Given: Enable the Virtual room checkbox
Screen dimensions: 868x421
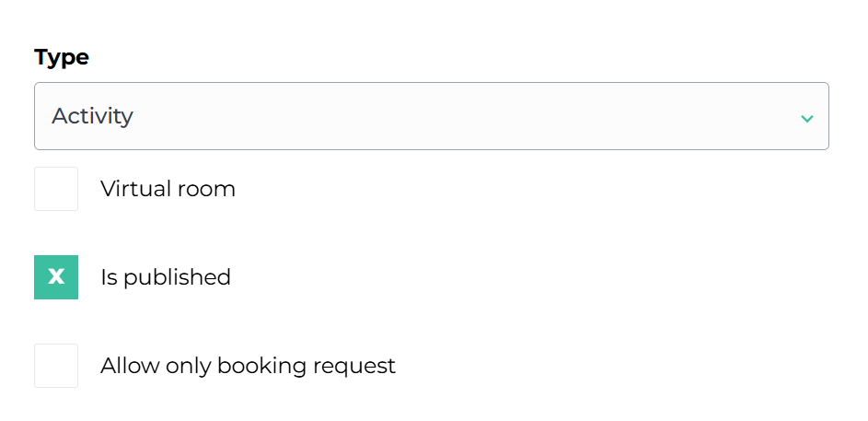Looking at the screenshot, I should coord(56,189).
